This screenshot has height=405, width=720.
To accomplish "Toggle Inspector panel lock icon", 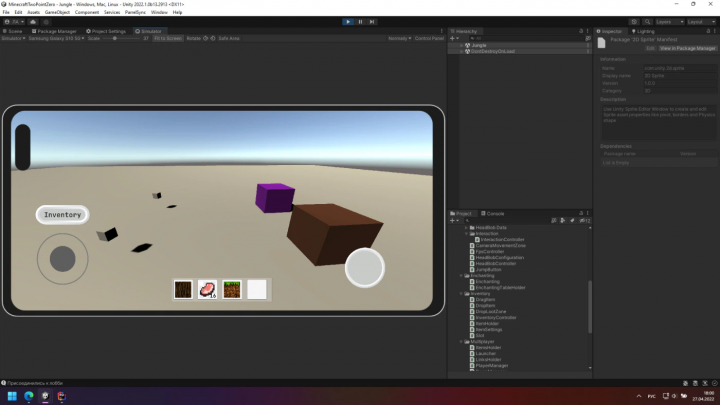I will (x=708, y=31).
